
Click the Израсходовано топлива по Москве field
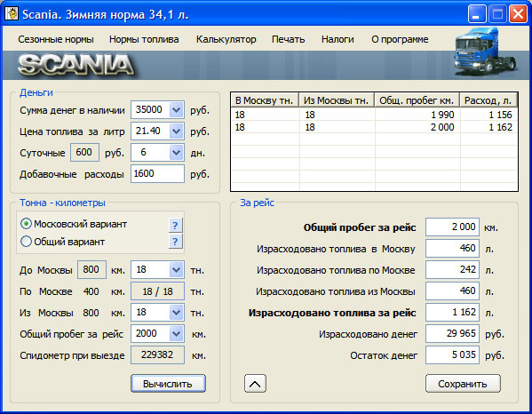click(452, 270)
